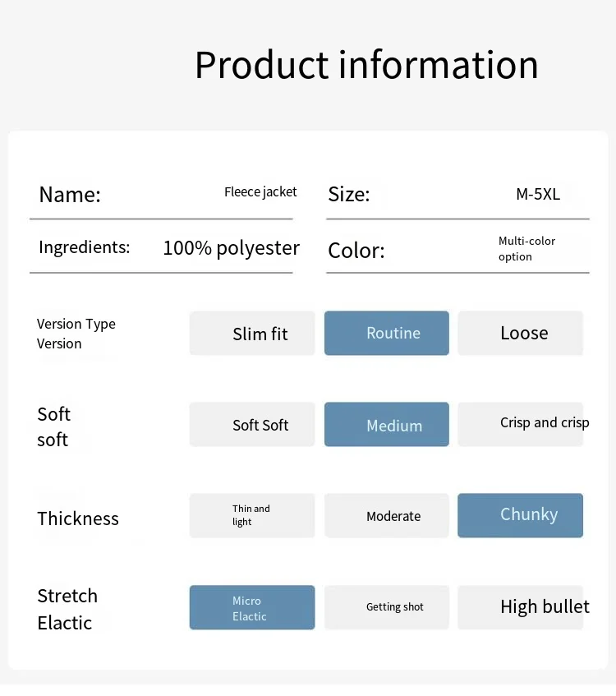Click the Multi-color option text
Screen dimensions: 616x696
526,249
